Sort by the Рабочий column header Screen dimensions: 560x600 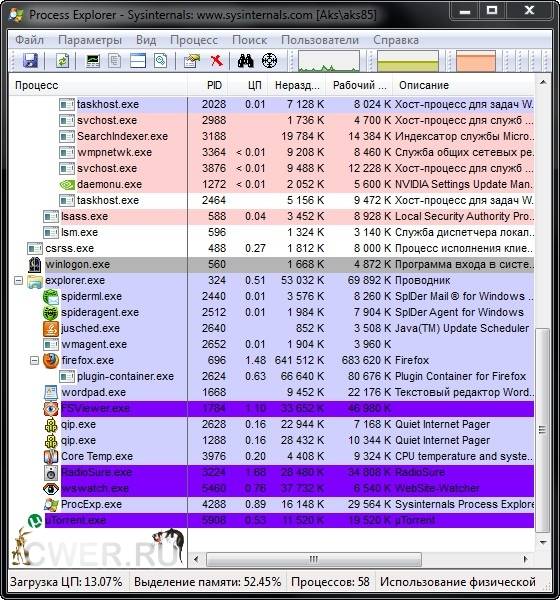[359, 85]
